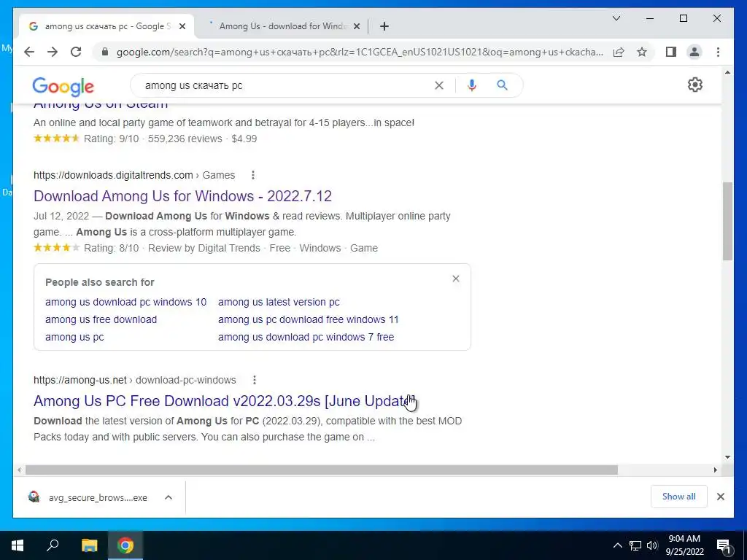Search among us download pc windows 10

tap(125, 302)
